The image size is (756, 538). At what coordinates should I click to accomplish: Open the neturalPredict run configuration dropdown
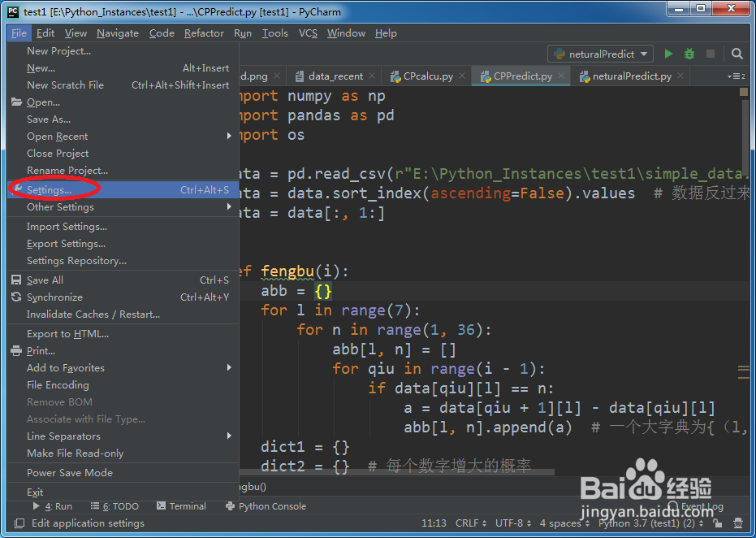pyautogui.click(x=600, y=54)
